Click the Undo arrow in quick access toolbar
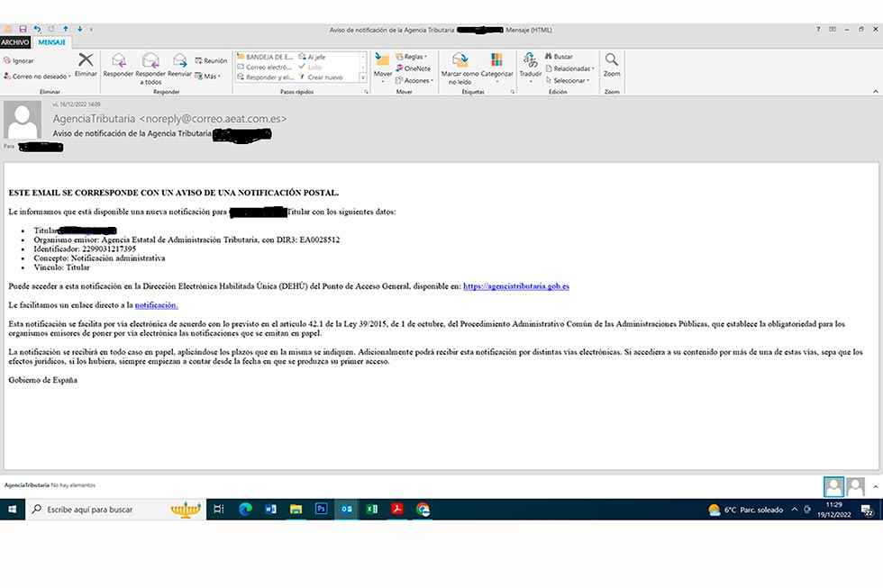This screenshot has width=883, height=588. pyautogui.click(x=37, y=29)
